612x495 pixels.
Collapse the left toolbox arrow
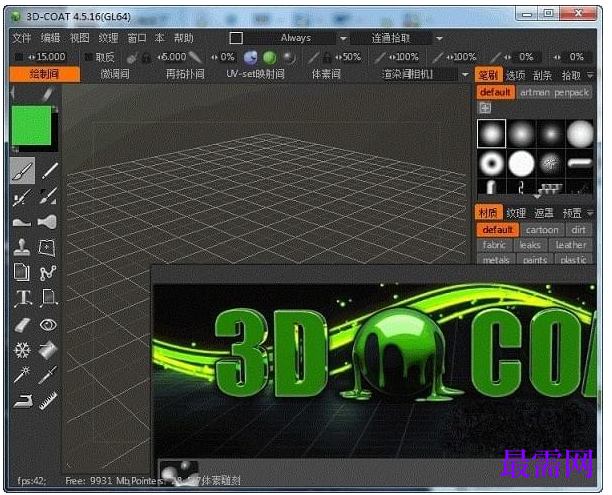click(x=13, y=93)
